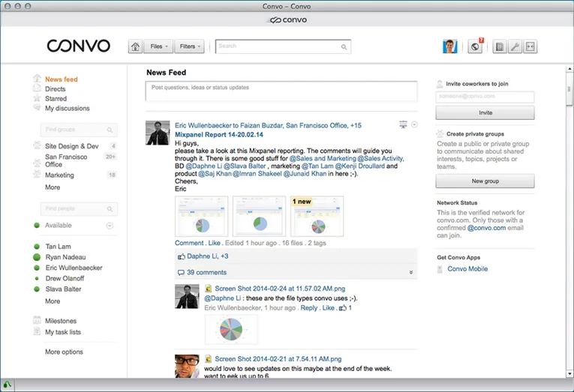Screen dimensions: 574x392
Task: Open the 39 comments link
Action: pos(206,272)
